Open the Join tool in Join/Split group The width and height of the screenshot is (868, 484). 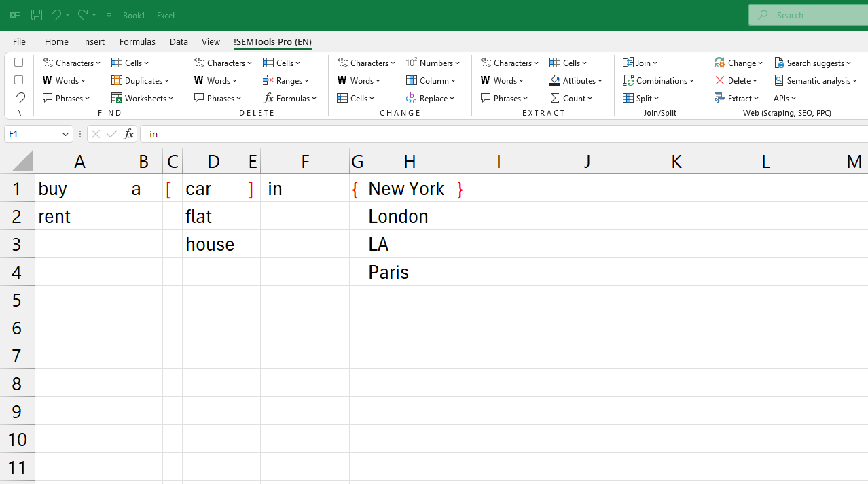point(640,63)
